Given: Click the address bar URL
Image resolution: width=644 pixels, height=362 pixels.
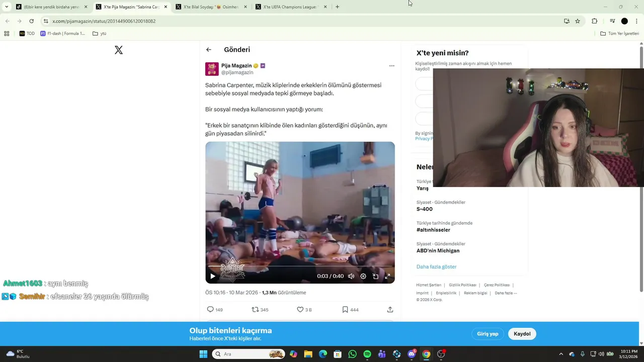Looking at the screenshot, I should pos(104,21).
